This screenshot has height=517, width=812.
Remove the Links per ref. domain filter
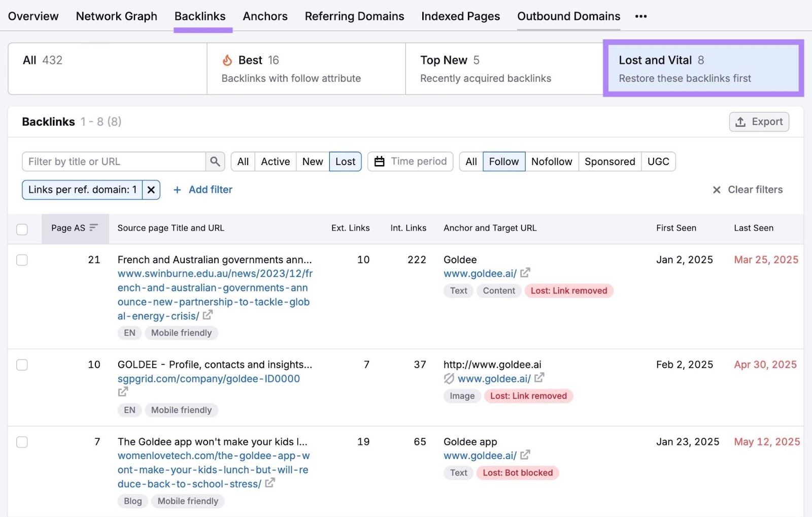point(151,189)
